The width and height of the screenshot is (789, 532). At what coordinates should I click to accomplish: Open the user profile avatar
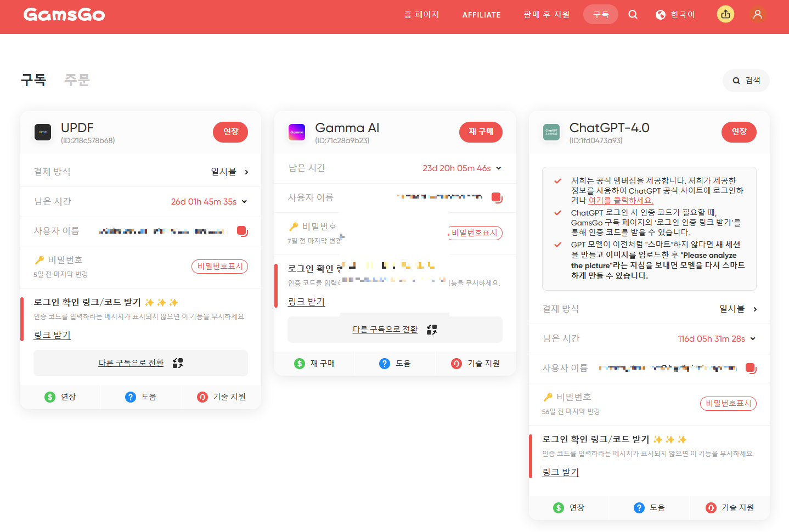[758, 14]
